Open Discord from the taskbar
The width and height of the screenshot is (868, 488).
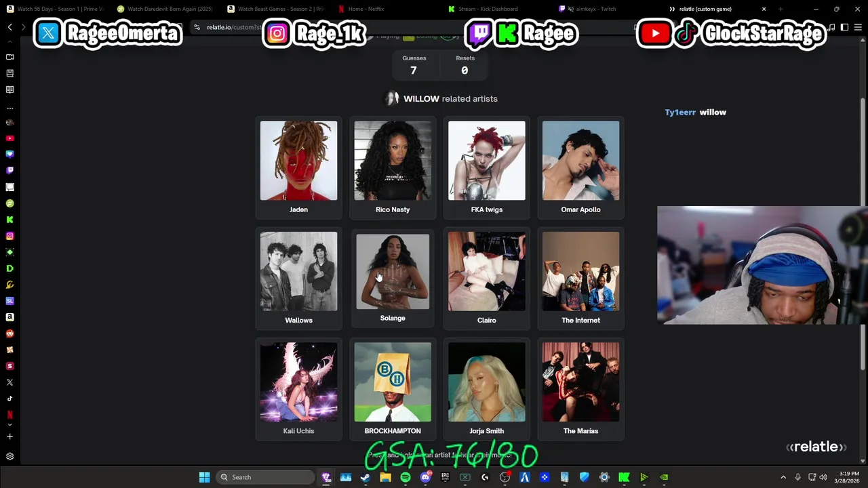point(425,477)
